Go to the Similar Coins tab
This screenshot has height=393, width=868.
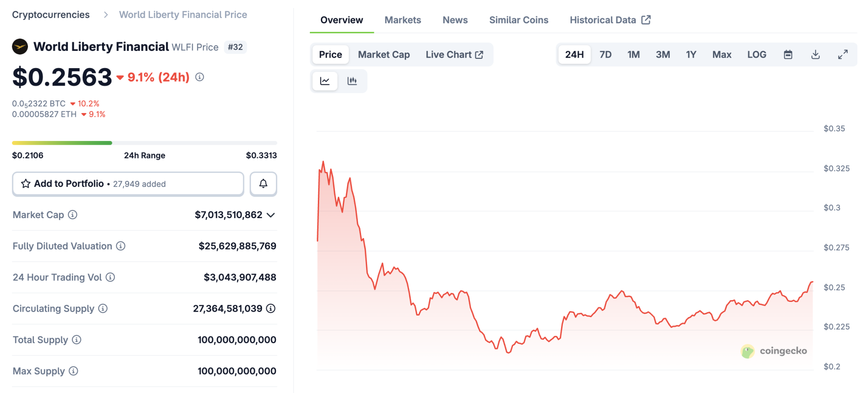[518, 20]
